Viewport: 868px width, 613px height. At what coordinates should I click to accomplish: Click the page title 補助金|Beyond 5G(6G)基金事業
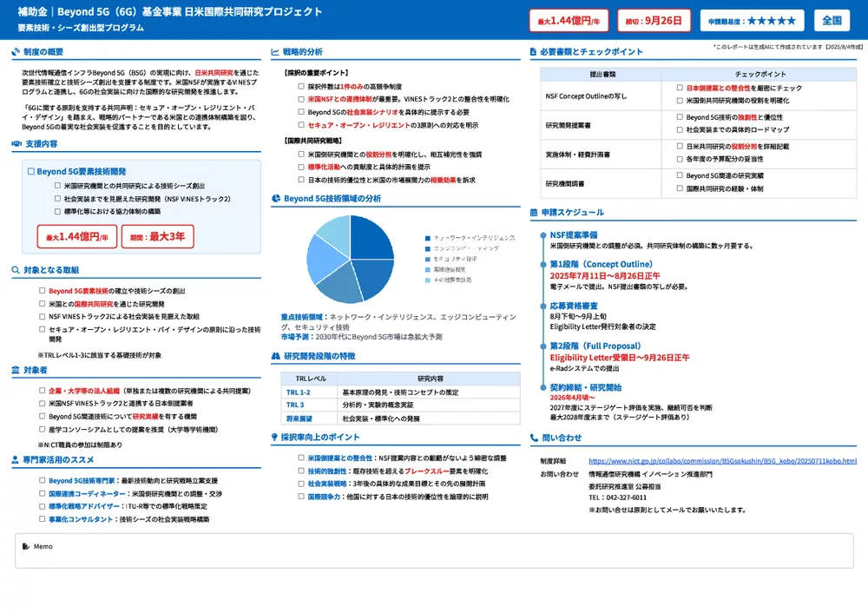point(169,11)
